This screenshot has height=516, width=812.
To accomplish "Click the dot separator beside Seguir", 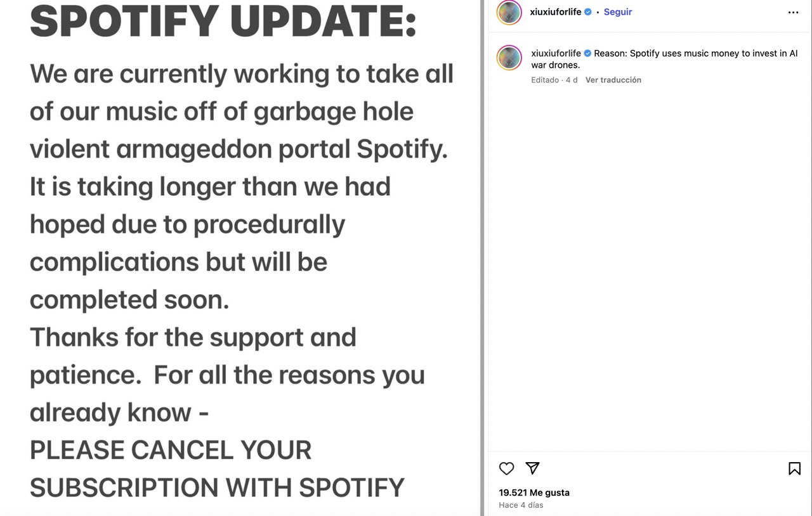I will [598, 11].
